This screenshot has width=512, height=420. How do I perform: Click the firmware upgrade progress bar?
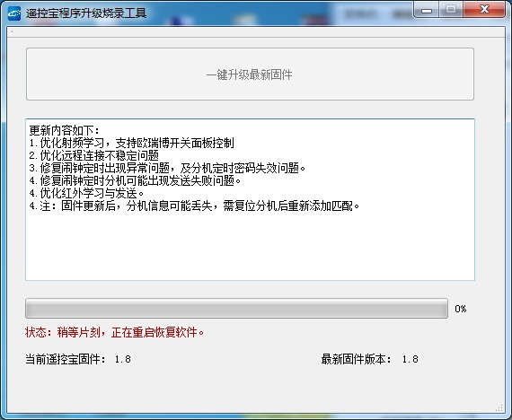pyautogui.click(x=236, y=308)
